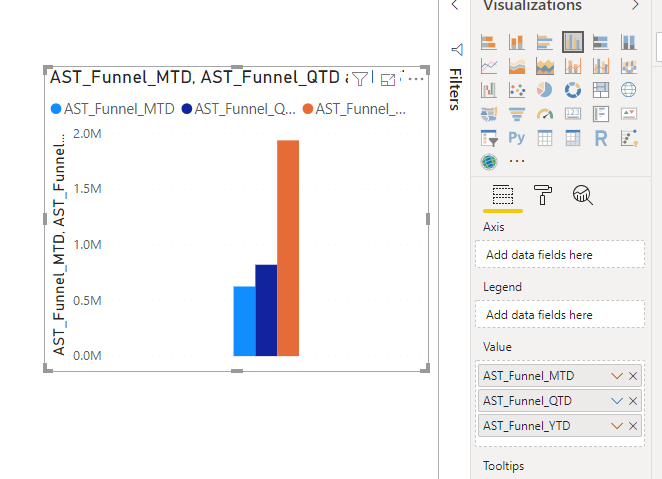Viewport: 662px width, 479px height.
Task: Open the more custom visuals ellipsis
Action: coord(517,161)
